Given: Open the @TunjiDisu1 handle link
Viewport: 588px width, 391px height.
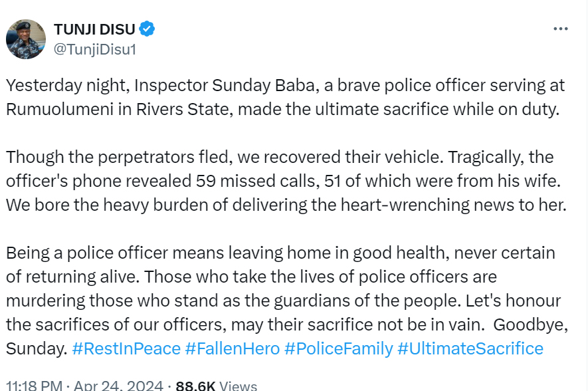Looking at the screenshot, I should pos(94,49).
